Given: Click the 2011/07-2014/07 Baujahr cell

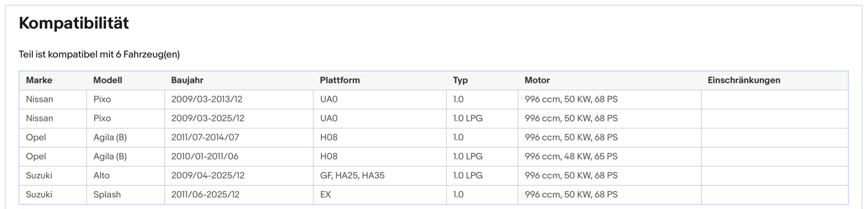Looking at the screenshot, I should 239,137.
